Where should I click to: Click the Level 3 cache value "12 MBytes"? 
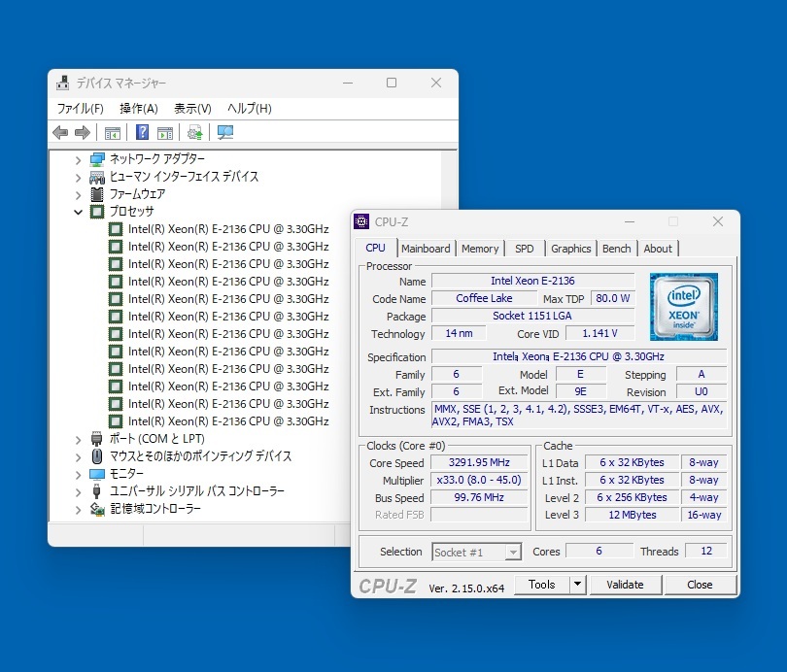[633, 515]
